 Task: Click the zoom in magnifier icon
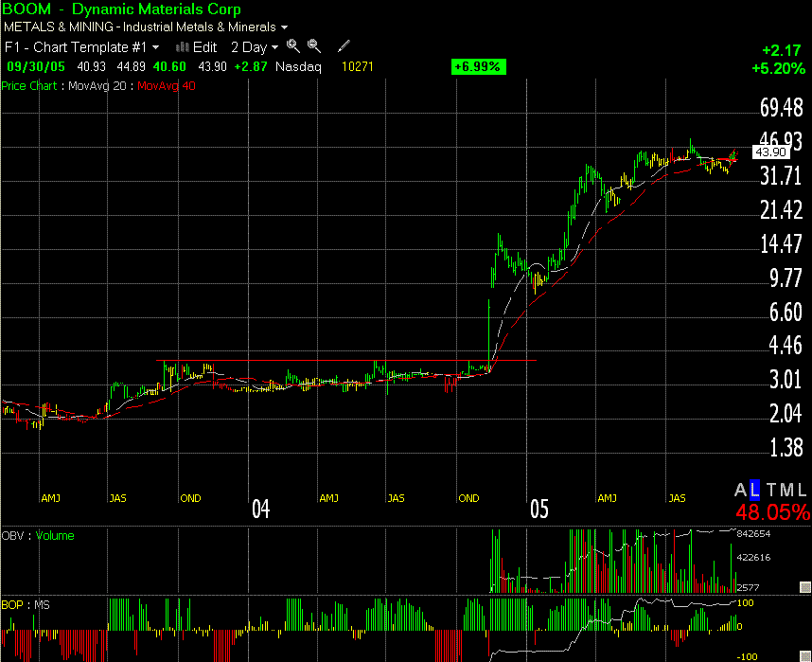point(293,46)
